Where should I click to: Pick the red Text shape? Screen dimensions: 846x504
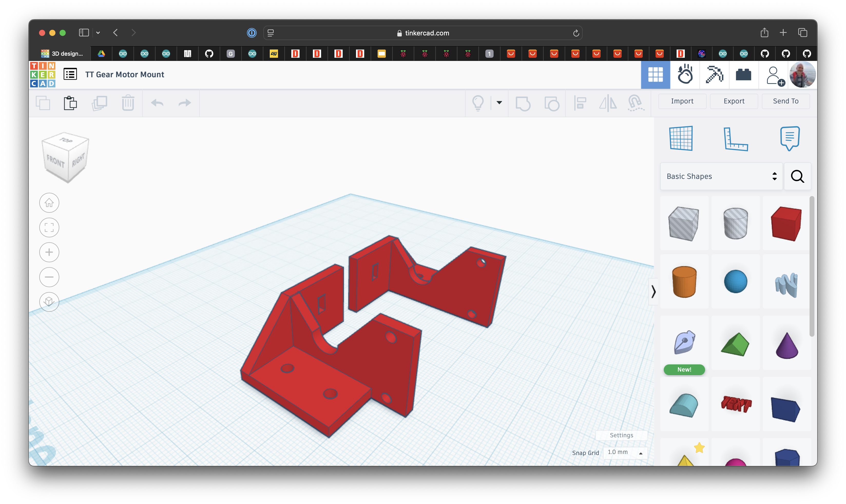pyautogui.click(x=736, y=404)
